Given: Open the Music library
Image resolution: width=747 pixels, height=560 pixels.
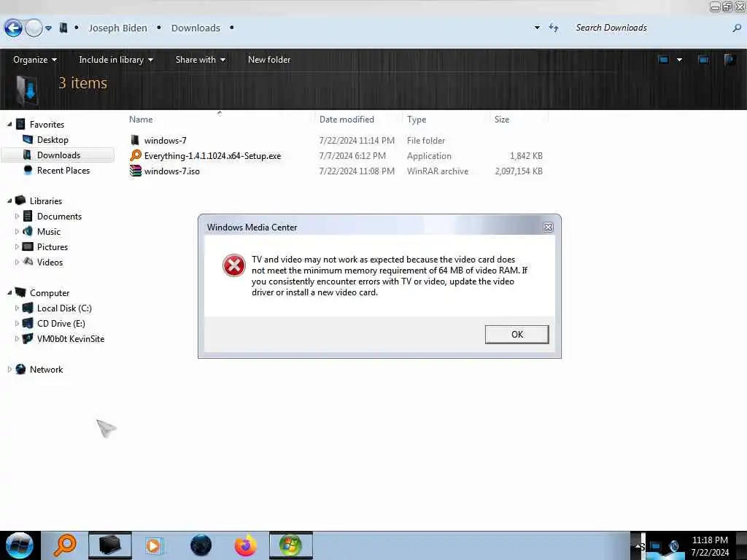Looking at the screenshot, I should (x=49, y=231).
